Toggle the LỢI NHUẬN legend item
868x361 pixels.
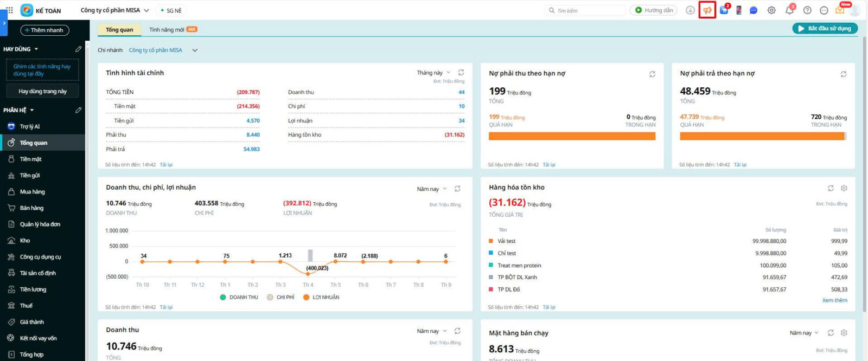321,297
